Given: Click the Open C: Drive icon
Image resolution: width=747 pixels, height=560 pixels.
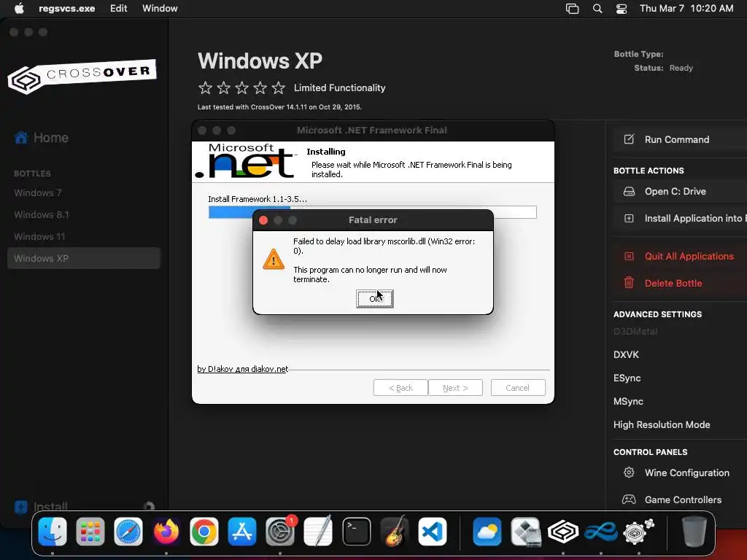Looking at the screenshot, I should pyautogui.click(x=629, y=192).
